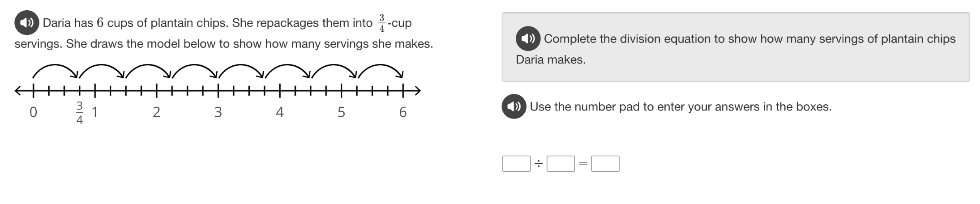Click the right arrowhead of the number line
The image size is (980, 204).
(416, 91)
